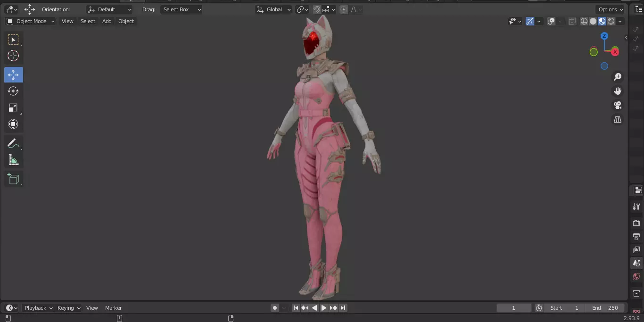
Task: Click the Pan view hand icon
Action: 618,91
